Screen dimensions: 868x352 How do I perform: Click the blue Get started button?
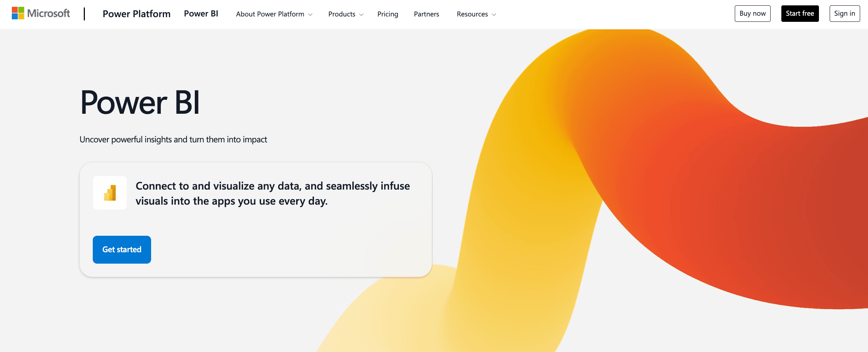tap(122, 250)
